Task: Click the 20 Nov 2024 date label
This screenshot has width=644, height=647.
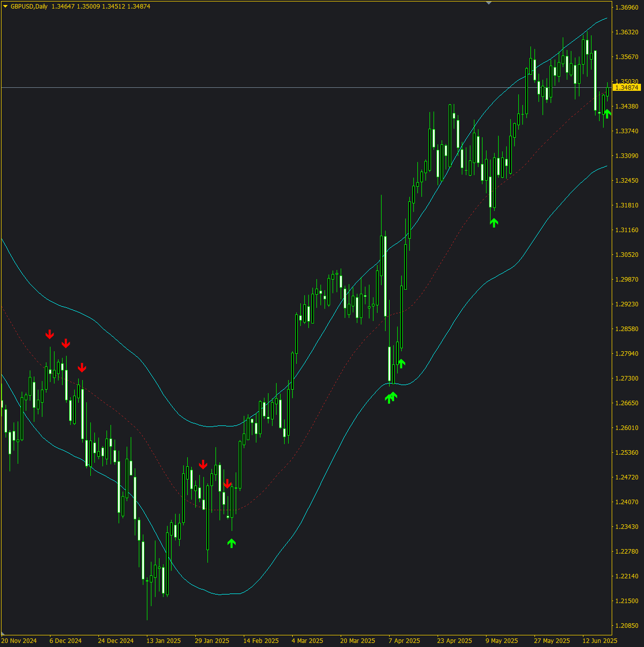Action: pyautogui.click(x=19, y=641)
